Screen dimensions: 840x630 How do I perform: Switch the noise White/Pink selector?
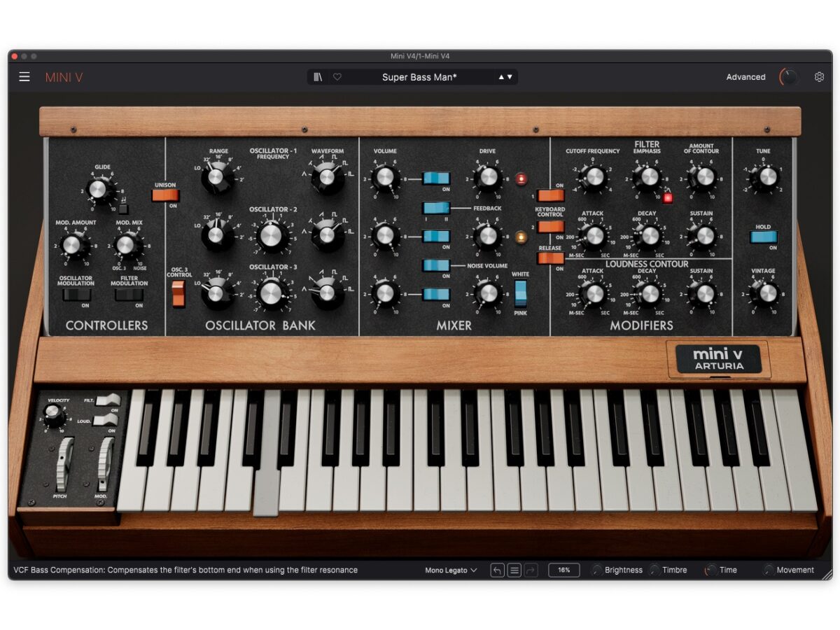(521, 293)
